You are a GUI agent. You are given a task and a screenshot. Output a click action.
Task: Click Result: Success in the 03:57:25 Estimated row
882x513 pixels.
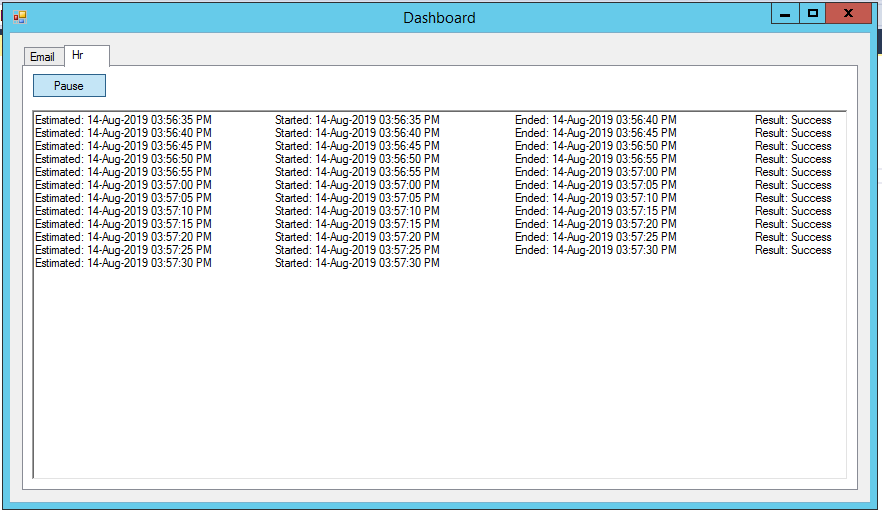pos(793,249)
